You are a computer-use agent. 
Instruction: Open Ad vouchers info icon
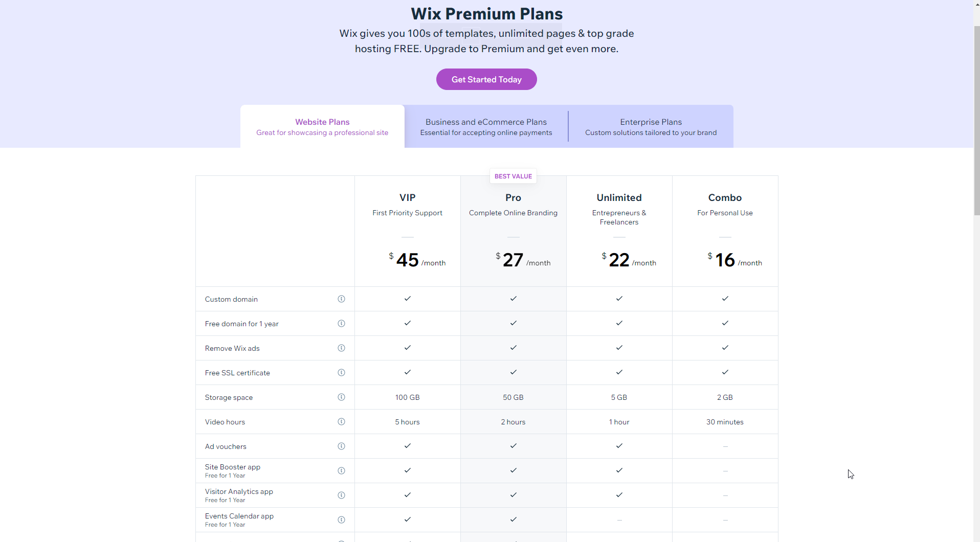[x=341, y=446]
